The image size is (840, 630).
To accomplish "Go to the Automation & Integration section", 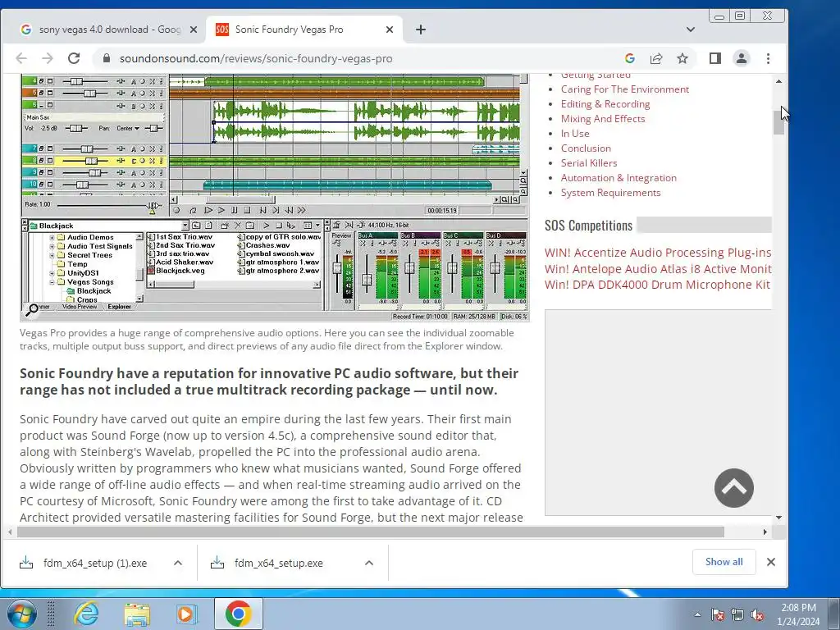I will coord(619,178).
